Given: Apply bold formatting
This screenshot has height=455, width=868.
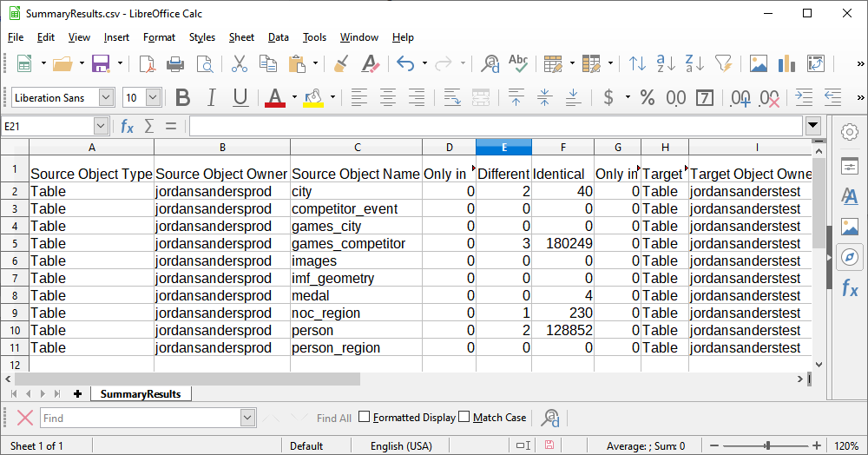Looking at the screenshot, I should 182,98.
